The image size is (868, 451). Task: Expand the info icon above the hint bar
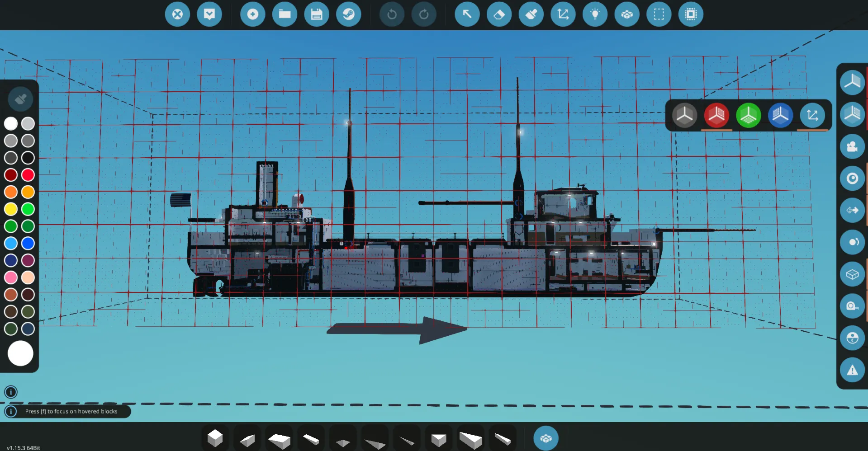(x=11, y=392)
